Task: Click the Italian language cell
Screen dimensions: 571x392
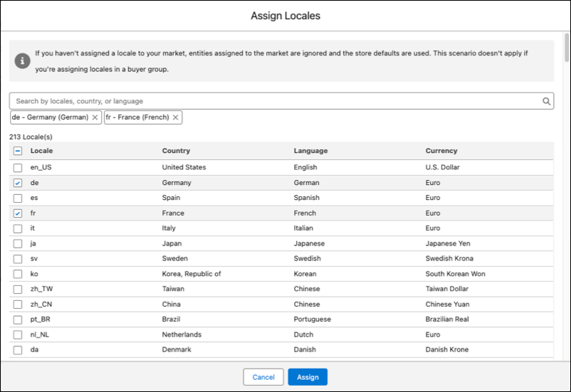Action: coord(303,228)
